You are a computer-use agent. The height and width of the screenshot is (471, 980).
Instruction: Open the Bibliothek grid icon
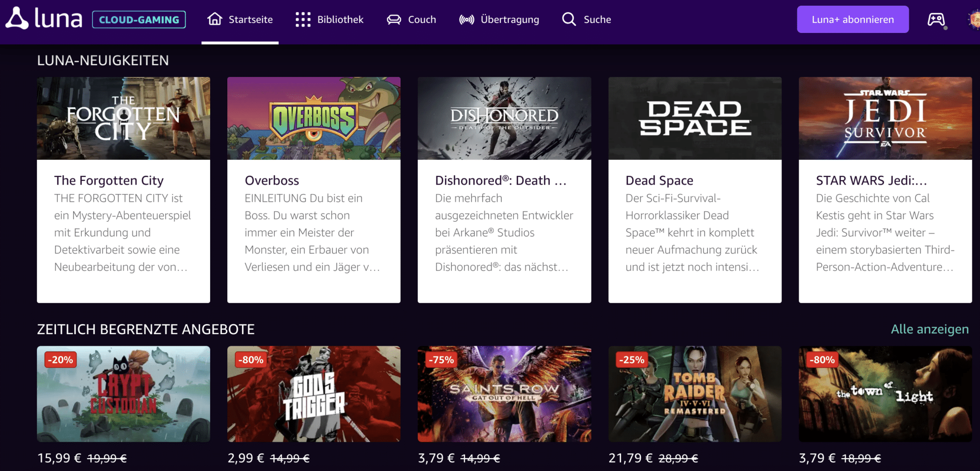[303, 20]
